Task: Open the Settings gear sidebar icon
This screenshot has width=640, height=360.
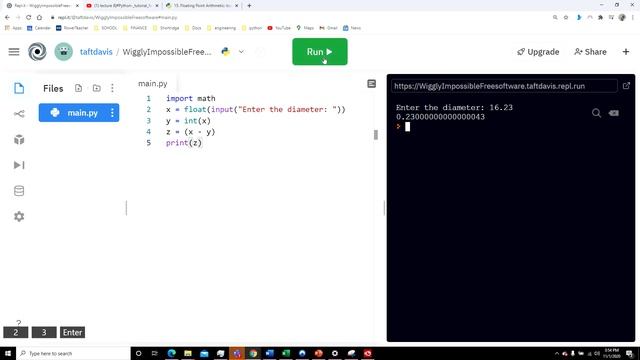Action: click(19, 216)
